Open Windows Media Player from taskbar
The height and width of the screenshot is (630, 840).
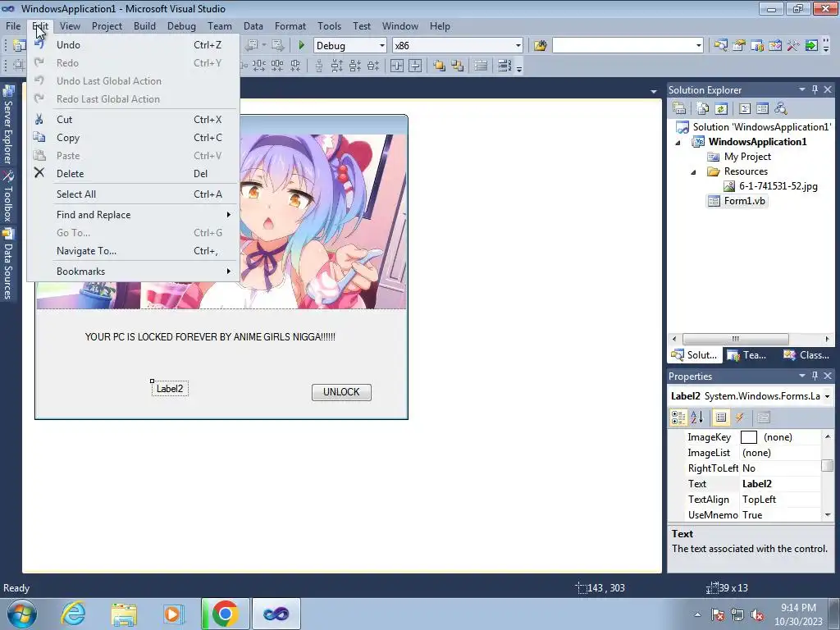coord(174,614)
